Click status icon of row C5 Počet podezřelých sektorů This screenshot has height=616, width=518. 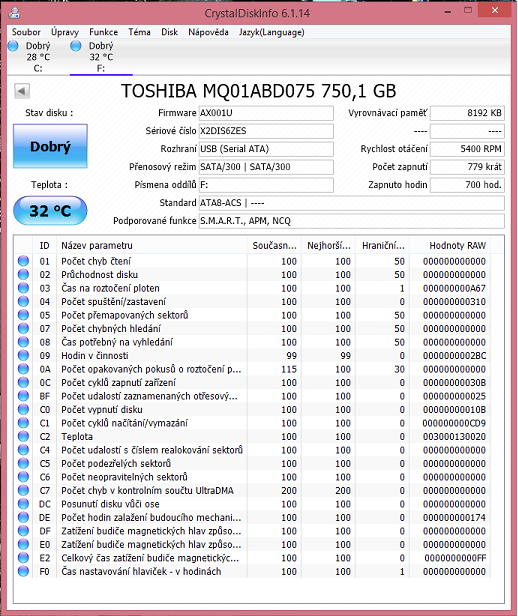24,463
